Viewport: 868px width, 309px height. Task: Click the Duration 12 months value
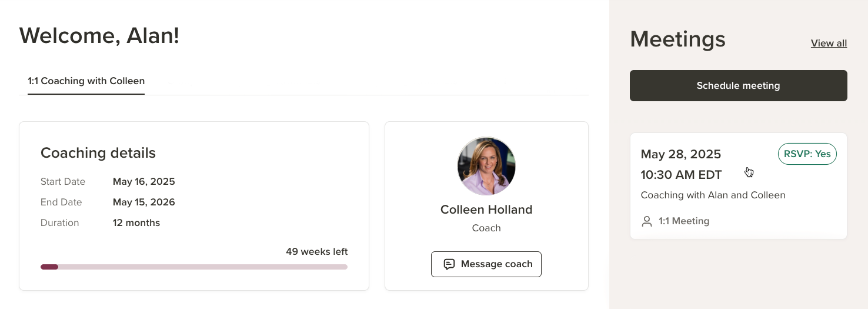(x=136, y=223)
